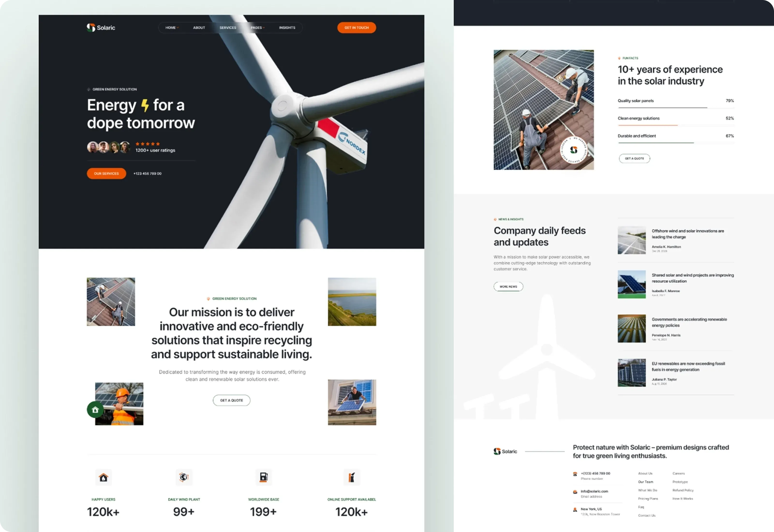Open the How It Works footer link
The image size is (774, 532).
[683, 499]
